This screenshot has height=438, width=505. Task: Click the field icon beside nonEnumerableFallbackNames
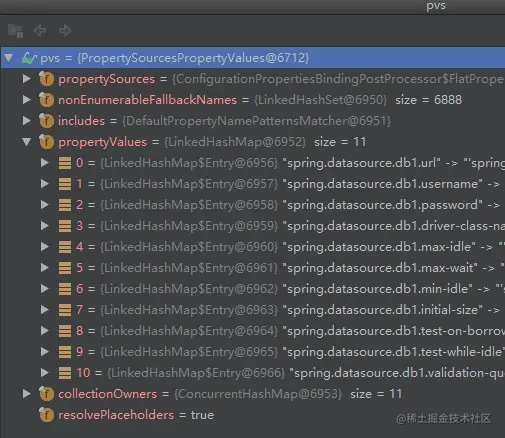coord(46,100)
